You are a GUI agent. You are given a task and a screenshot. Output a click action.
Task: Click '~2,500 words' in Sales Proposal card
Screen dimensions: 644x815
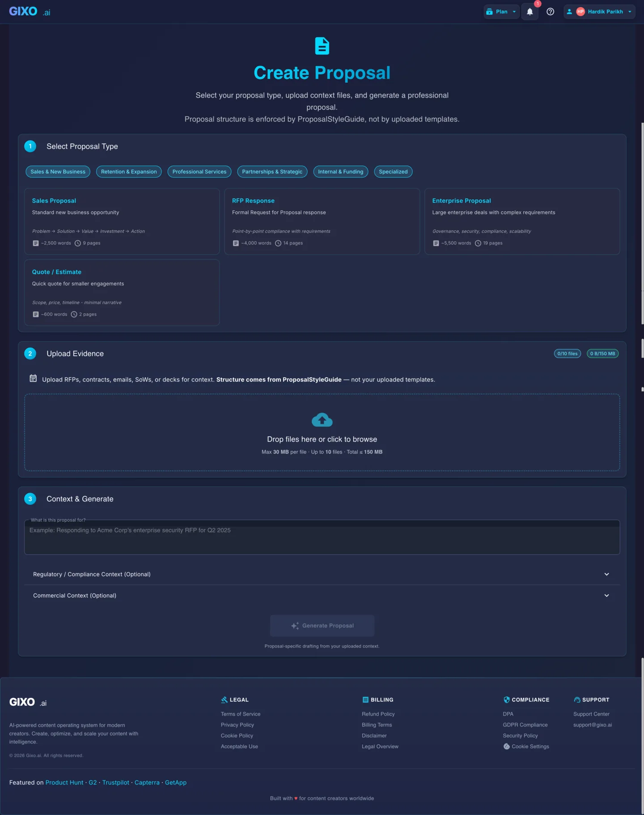[56, 243]
